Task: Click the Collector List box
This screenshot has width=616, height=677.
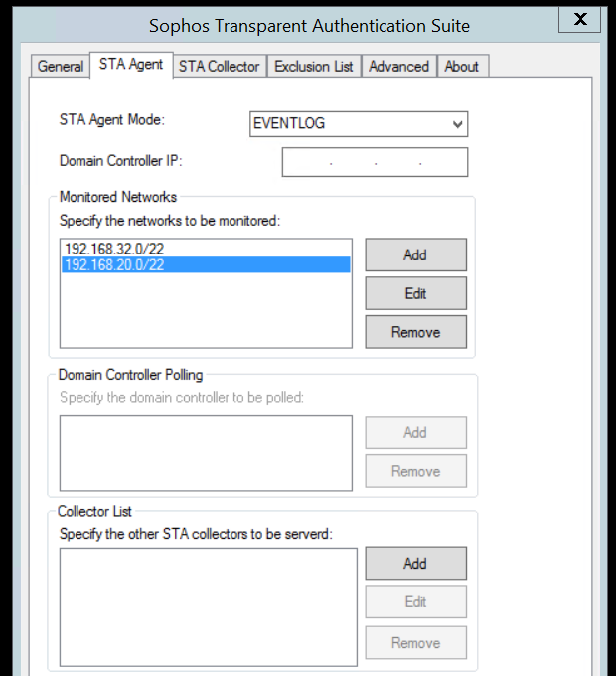Action: pyautogui.click(x=209, y=607)
